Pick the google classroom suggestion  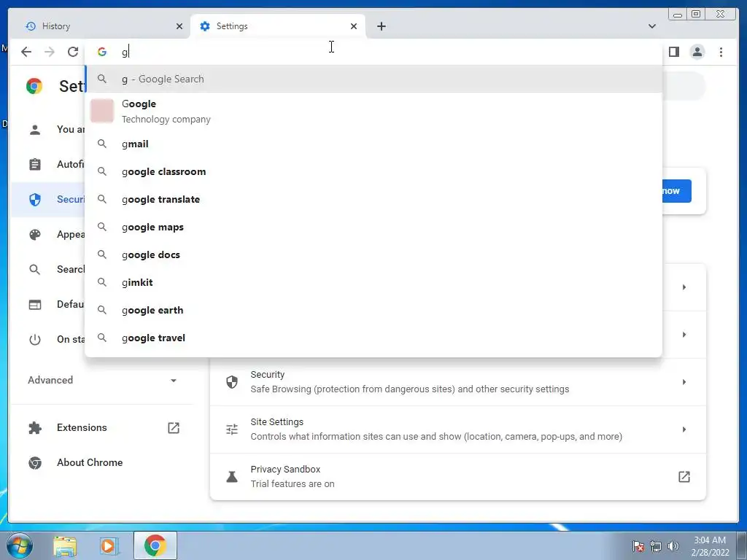tap(373, 171)
